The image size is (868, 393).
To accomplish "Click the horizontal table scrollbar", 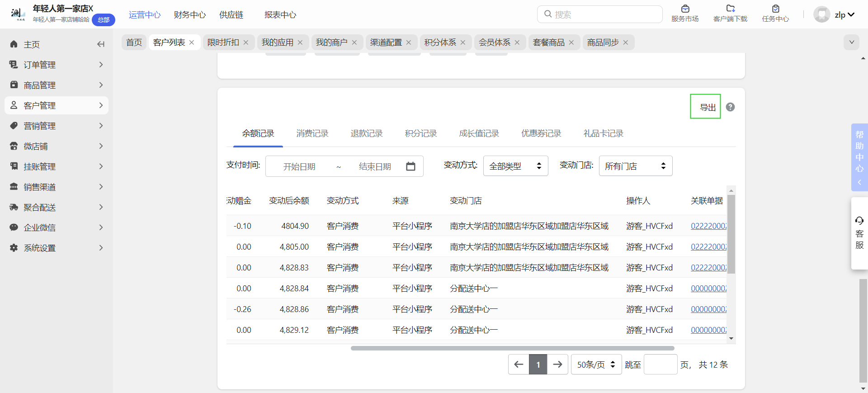I will [x=512, y=348].
